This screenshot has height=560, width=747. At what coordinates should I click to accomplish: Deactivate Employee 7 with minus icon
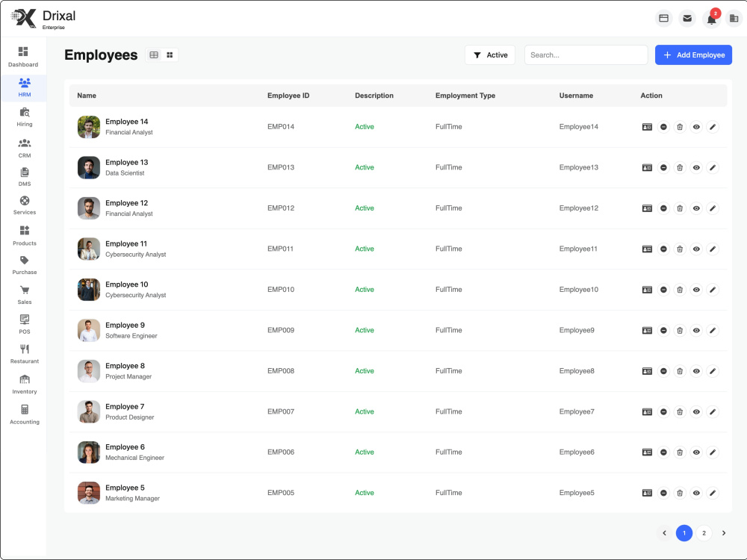tap(663, 412)
